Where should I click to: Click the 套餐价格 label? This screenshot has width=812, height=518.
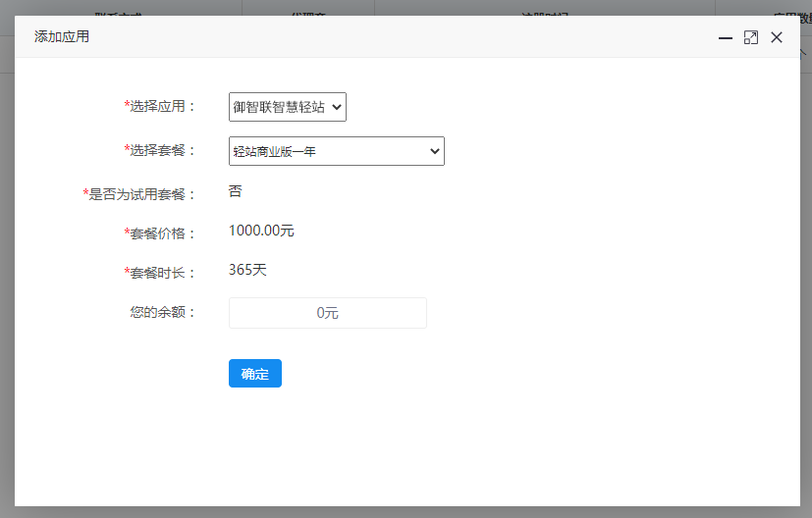(163, 233)
